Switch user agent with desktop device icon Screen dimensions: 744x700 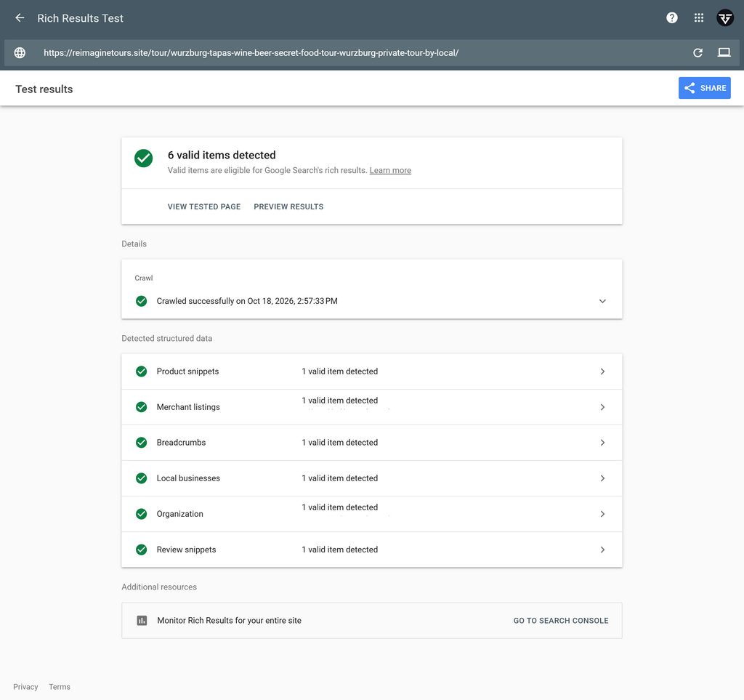coord(724,52)
